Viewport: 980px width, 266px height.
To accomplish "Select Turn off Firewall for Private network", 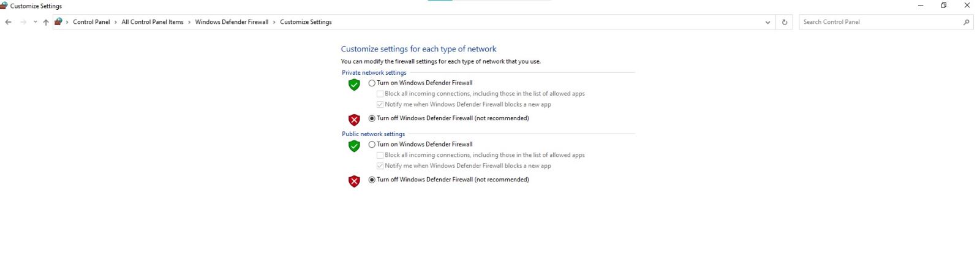I will [372, 119].
